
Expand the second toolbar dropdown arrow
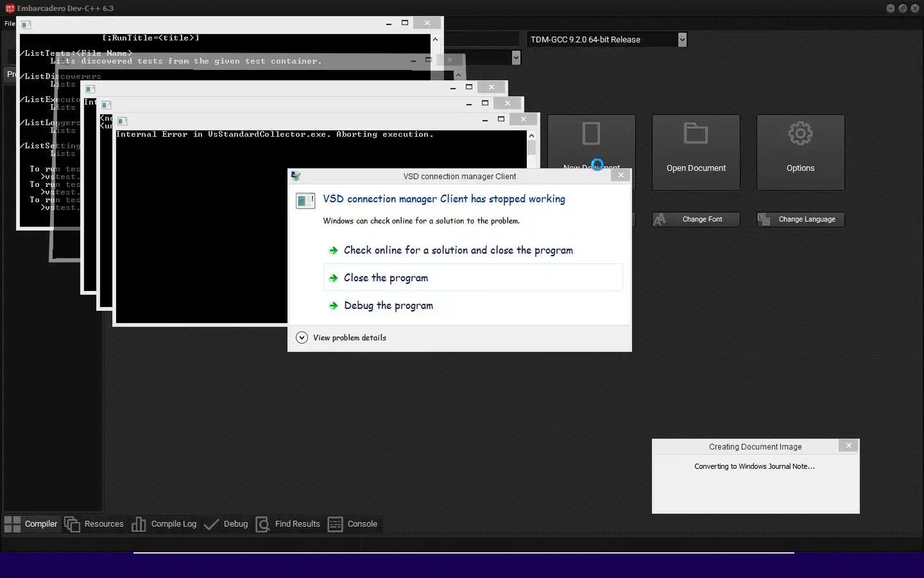[x=516, y=58]
